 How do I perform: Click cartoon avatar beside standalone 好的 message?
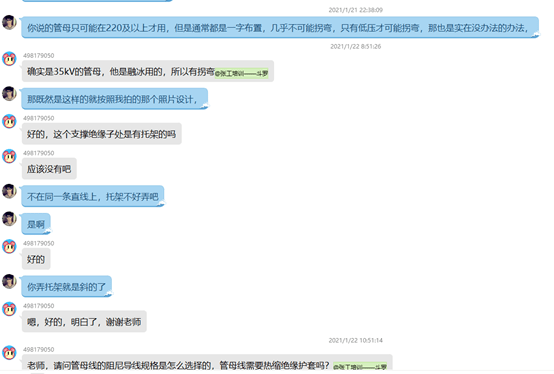(x=9, y=247)
